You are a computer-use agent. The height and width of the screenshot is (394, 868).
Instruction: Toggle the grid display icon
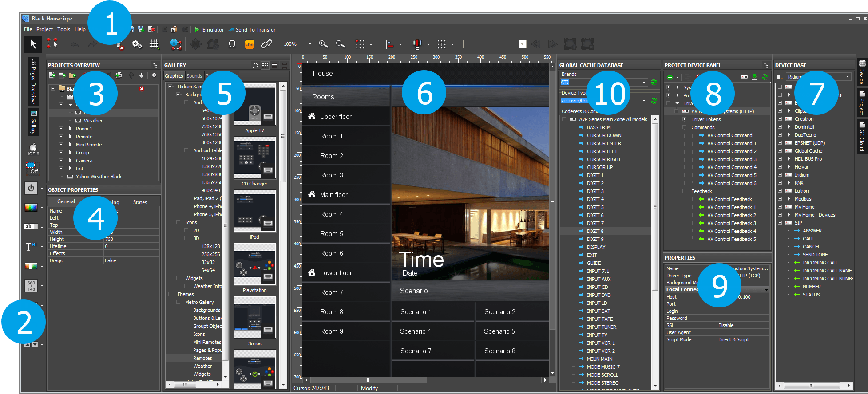pyautogui.click(x=154, y=44)
